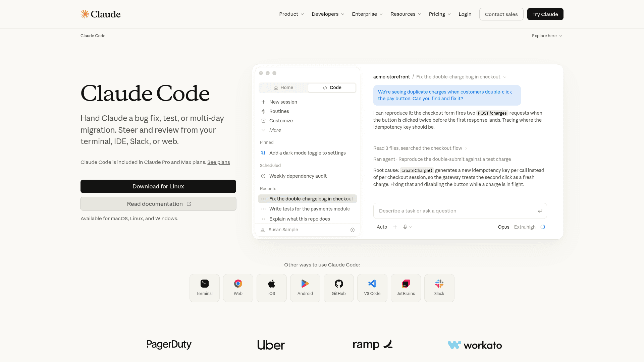
Task: Click the Claude Code breadcrumb
Action: 93,36
